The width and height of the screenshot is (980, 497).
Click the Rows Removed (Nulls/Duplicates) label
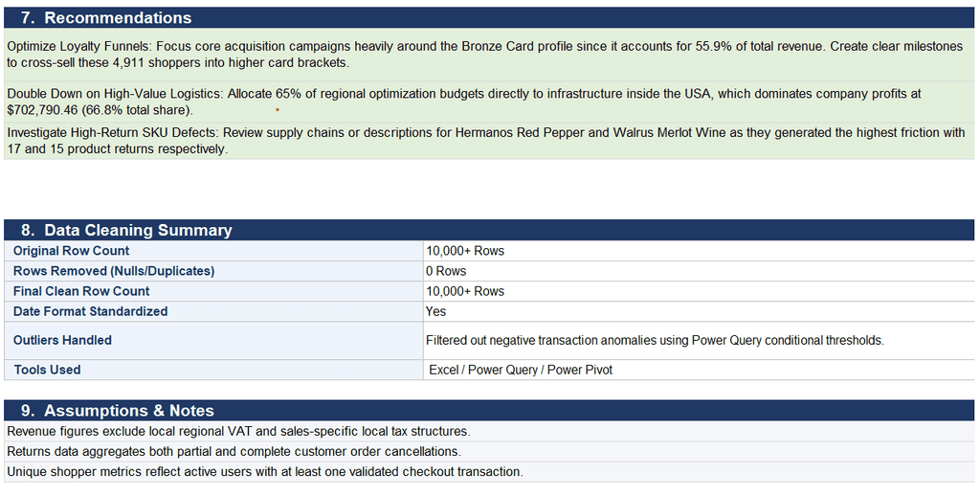[x=213, y=271]
